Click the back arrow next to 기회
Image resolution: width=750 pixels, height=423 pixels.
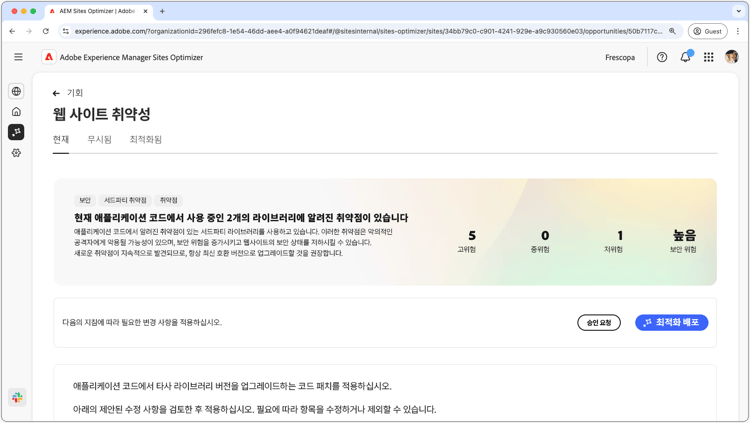[x=56, y=93]
